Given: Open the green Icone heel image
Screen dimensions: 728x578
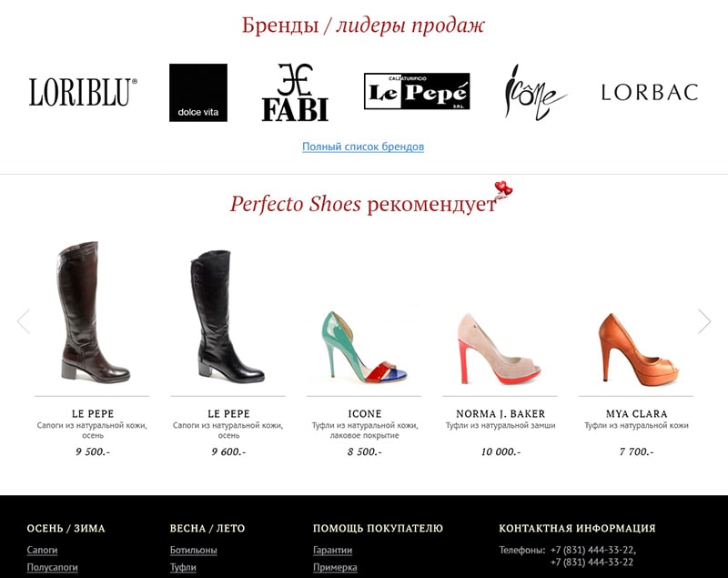Looking at the screenshot, I should point(363,347).
